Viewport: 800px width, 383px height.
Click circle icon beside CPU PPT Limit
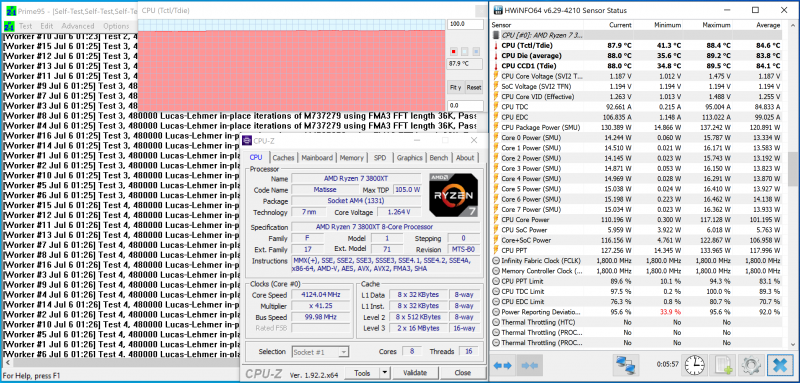tap(496, 281)
